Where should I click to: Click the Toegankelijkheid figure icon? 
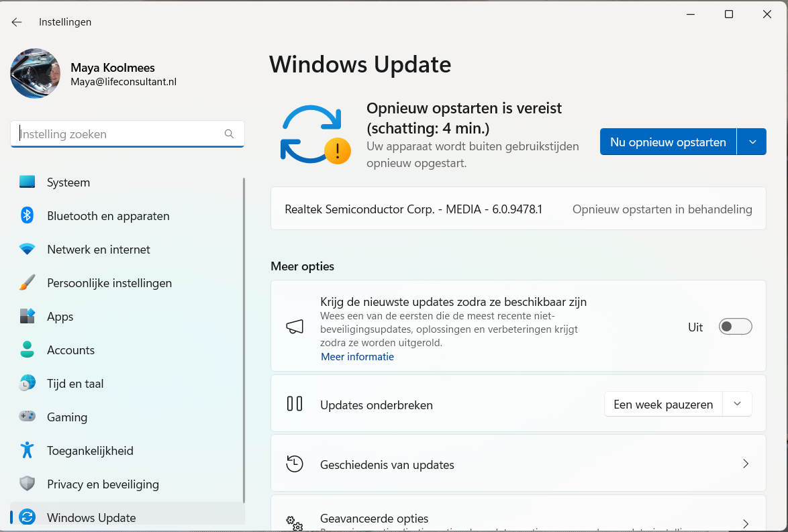point(27,450)
